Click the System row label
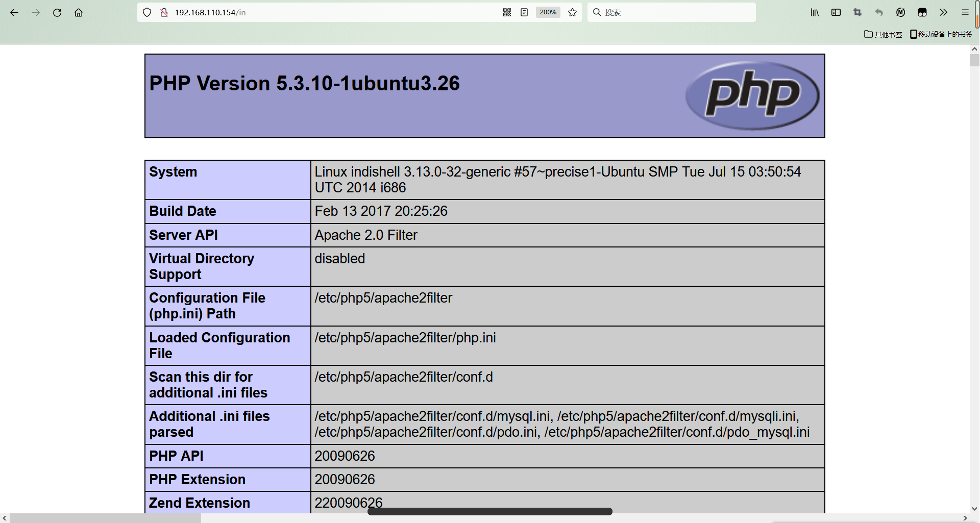 coord(173,172)
